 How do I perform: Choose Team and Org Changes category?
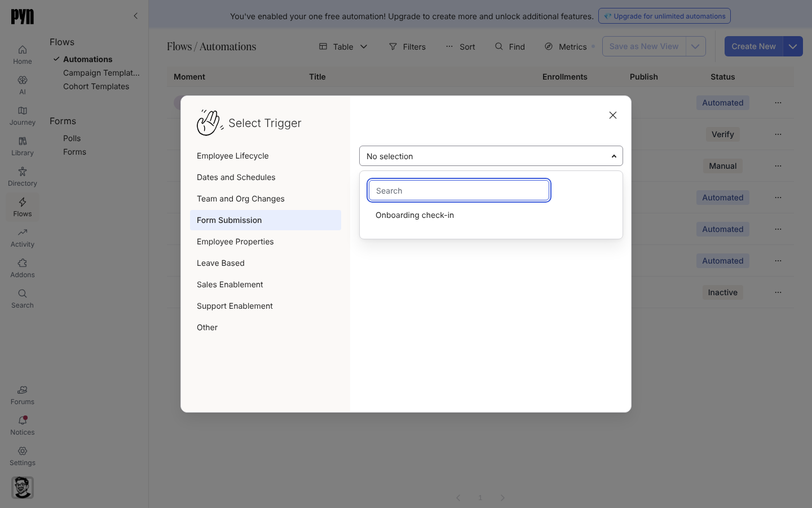coord(266,199)
